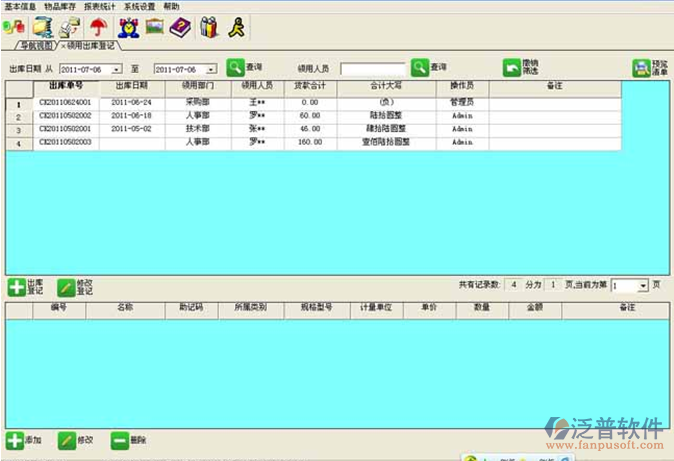Click the 修改登记 pencil button
The image size is (674, 461).
coord(67,288)
